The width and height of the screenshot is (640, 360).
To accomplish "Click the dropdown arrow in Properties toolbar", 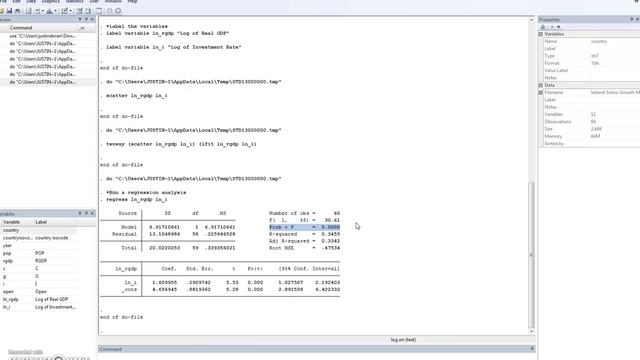I will click(x=558, y=27).
